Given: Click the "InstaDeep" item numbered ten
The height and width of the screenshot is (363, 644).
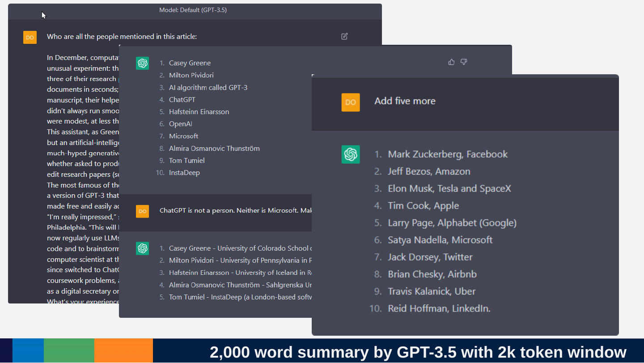Looking at the screenshot, I should [184, 172].
